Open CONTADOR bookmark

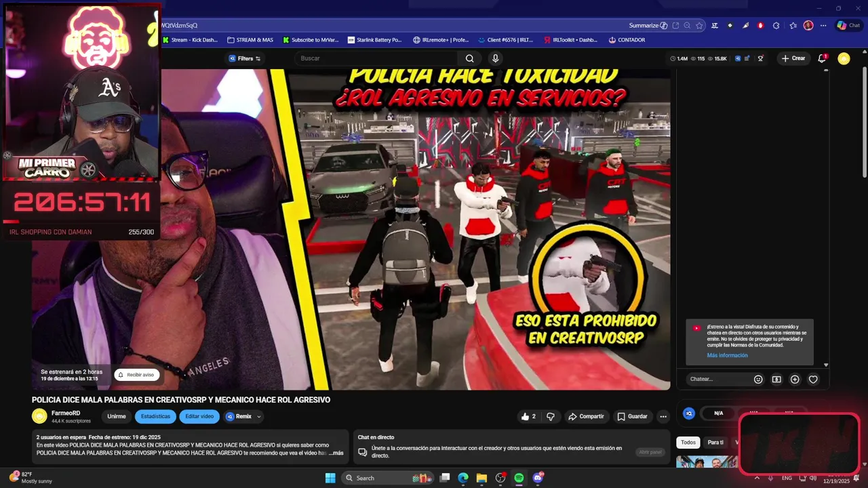tap(627, 40)
